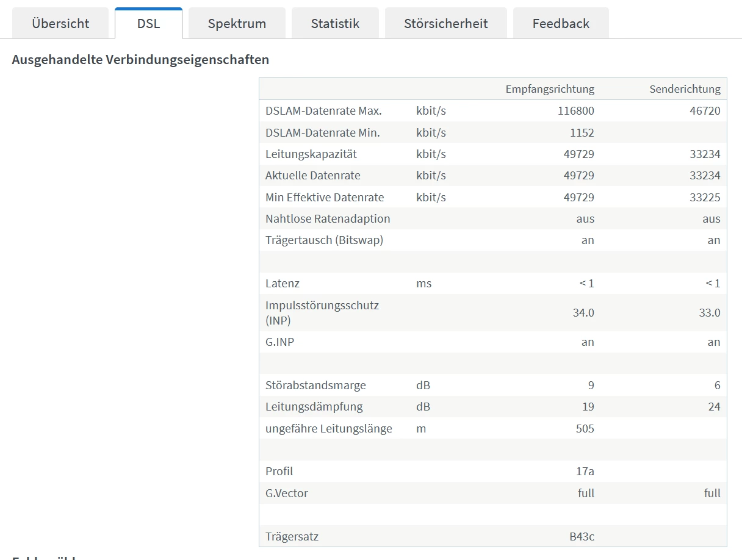
Task: Click the Aktuelle Datenrate row label
Action: 312,176
